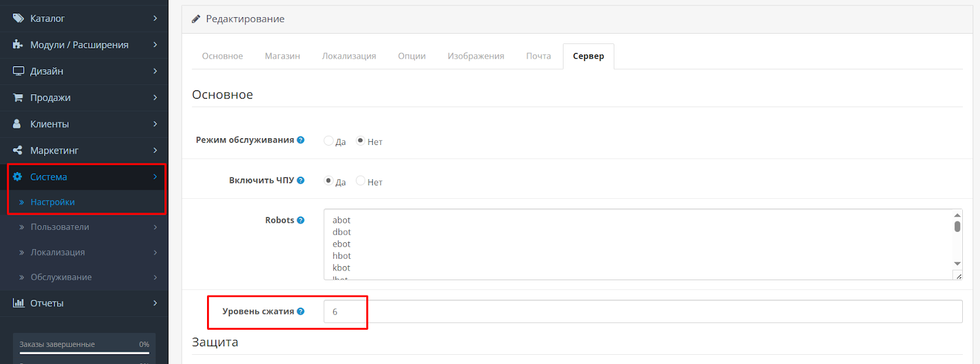The image size is (980, 364).
Task: Click the Отчеты bar chart icon
Action: (x=18, y=303)
